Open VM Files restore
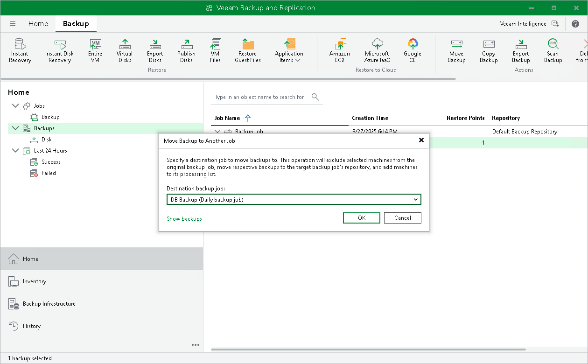This screenshot has width=588, height=364. (215, 50)
